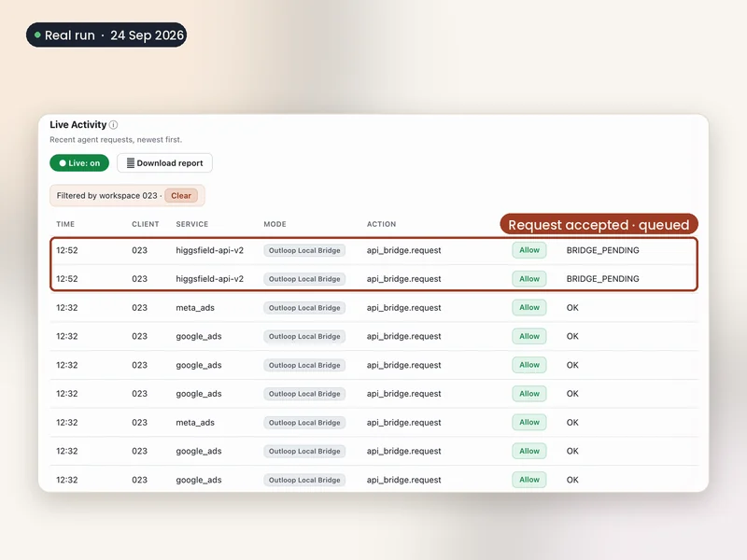The image size is (747, 560).
Task: Click the Allow badge in the bottom row
Action: click(x=529, y=480)
